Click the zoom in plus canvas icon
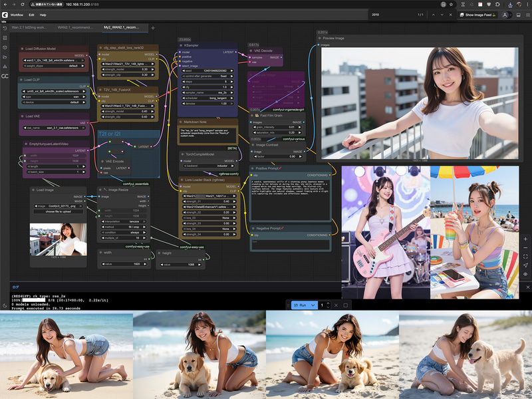 click(x=525, y=239)
